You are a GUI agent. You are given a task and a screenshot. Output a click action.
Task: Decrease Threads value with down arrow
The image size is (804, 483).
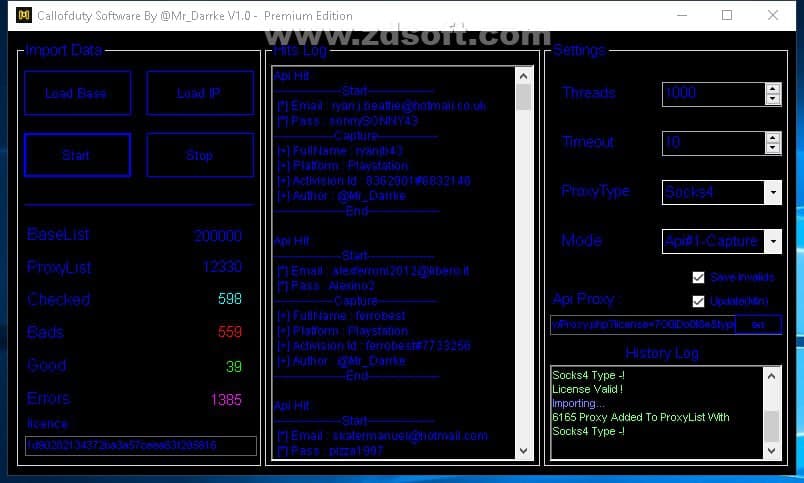pyautogui.click(x=773, y=99)
